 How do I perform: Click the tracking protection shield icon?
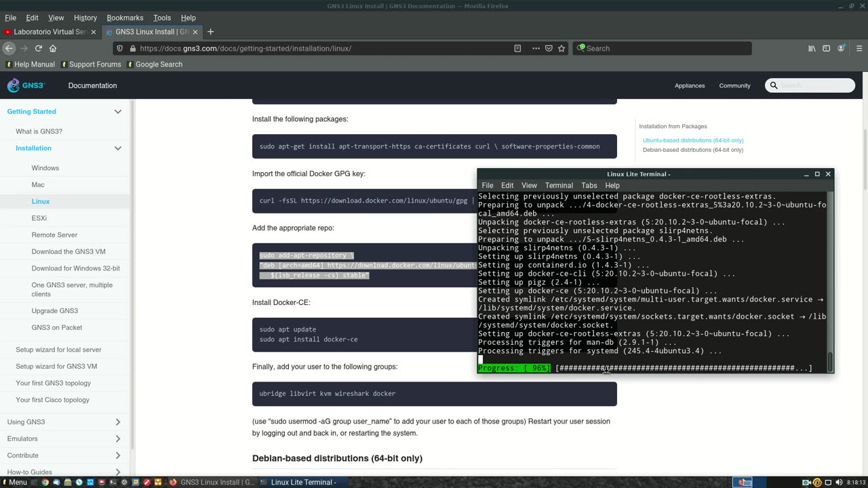120,48
